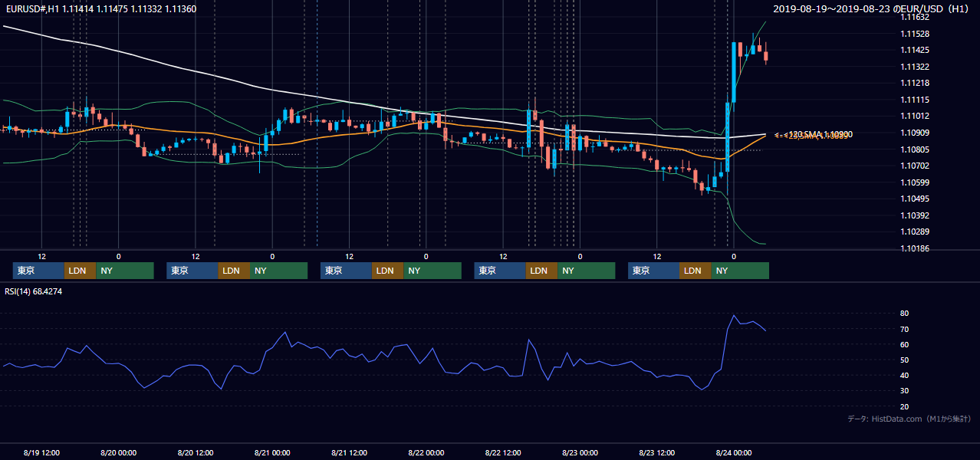Select the LDN session block for 8/23
980x460 pixels.
tap(695, 271)
